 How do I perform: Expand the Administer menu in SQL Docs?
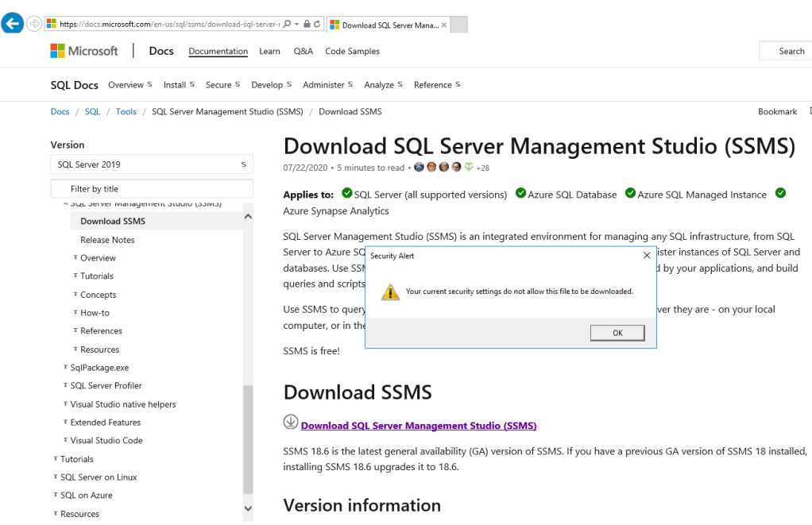(327, 85)
